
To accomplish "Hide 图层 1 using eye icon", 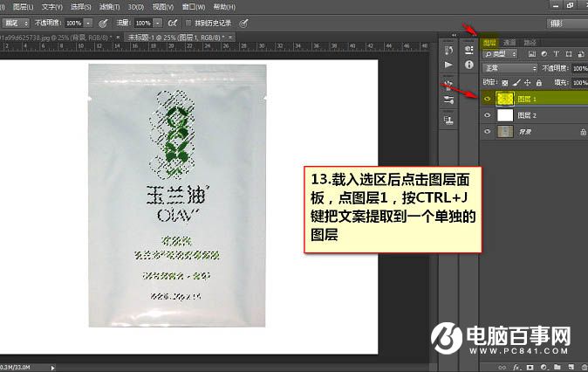I will 487,99.
